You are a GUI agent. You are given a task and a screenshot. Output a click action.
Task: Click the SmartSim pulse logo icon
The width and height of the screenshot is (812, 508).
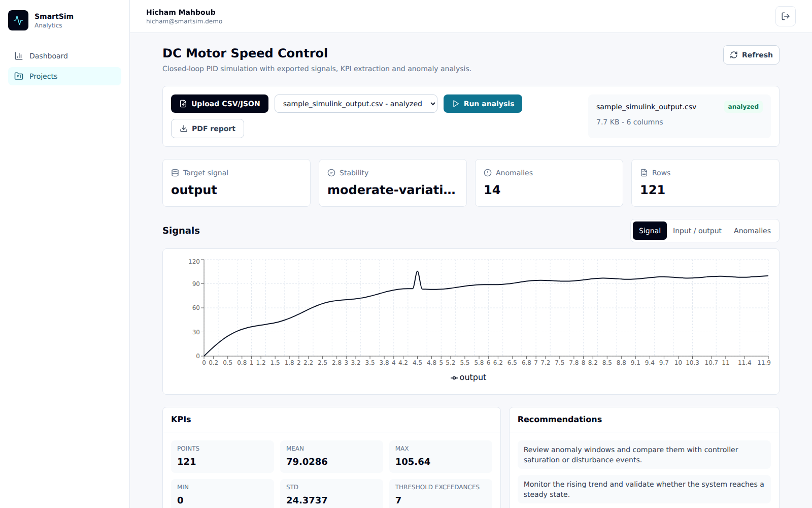coord(18,20)
